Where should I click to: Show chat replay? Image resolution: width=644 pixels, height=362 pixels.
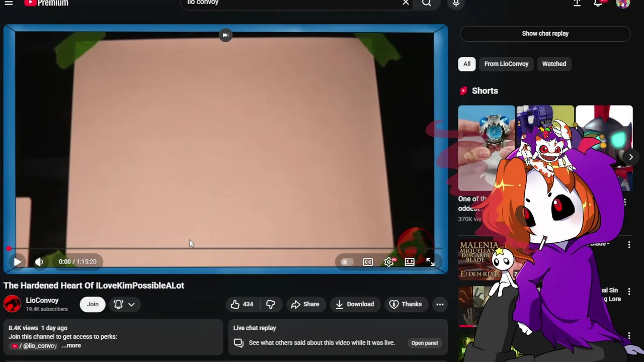pyautogui.click(x=545, y=34)
